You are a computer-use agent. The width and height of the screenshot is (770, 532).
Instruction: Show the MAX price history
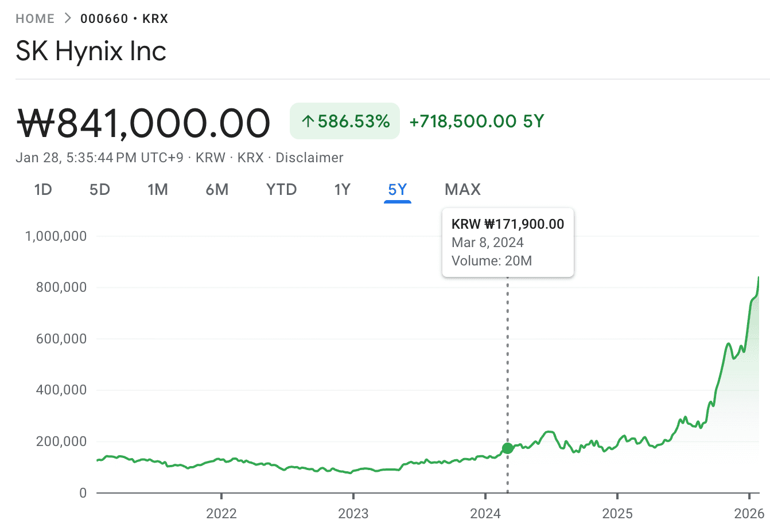462,190
